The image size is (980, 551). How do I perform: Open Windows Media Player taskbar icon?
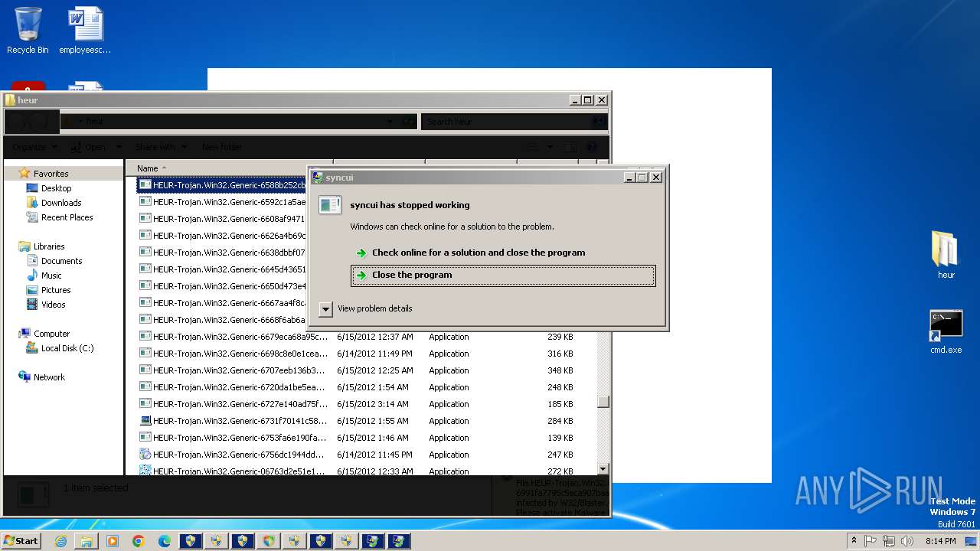113,541
